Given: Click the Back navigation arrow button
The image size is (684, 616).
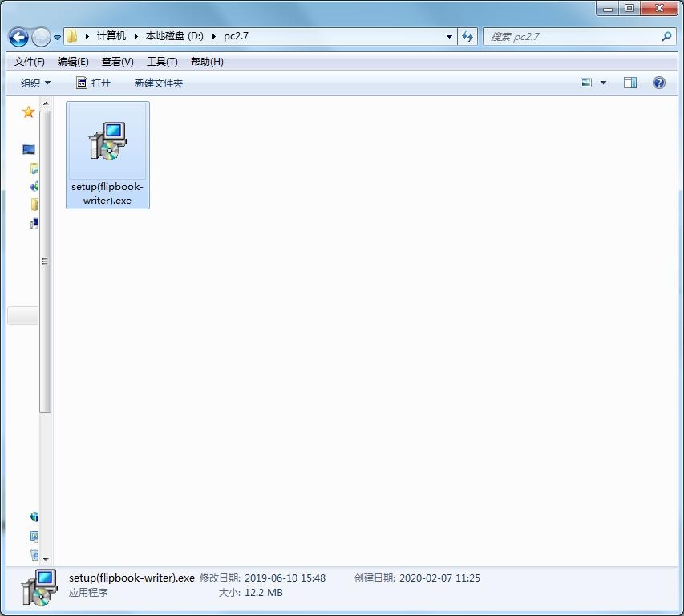Looking at the screenshot, I should pyautogui.click(x=18, y=37).
